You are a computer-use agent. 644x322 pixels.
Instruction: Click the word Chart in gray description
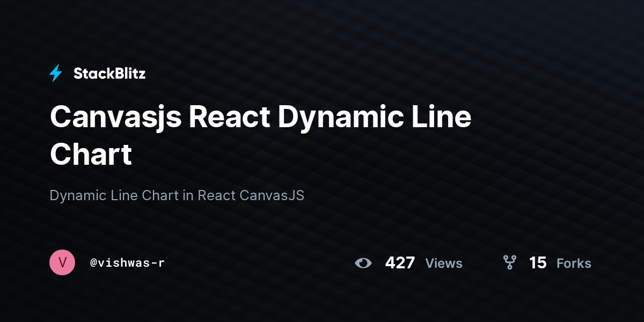[160, 195]
